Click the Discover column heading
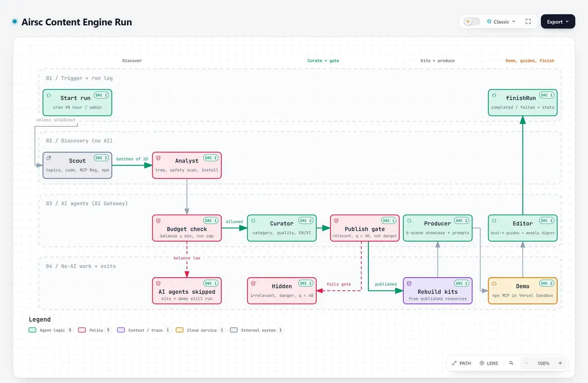The width and height of the screenshot is (588, 383). point(132,61)
